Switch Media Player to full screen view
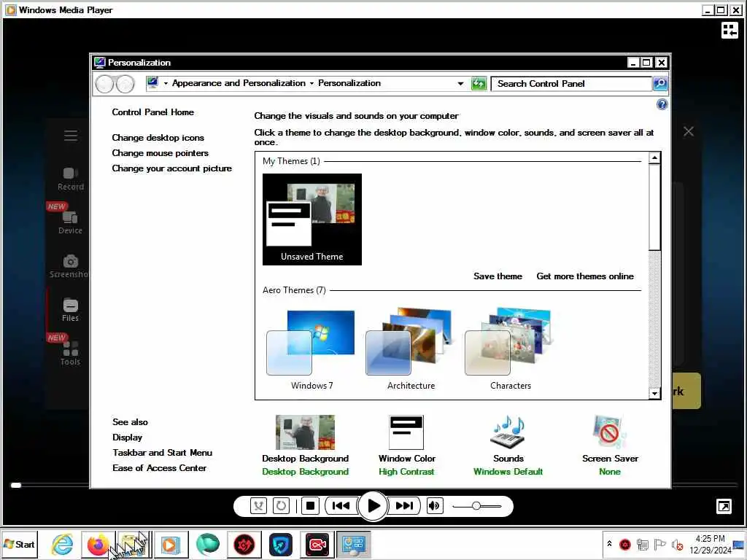Screen dimensions: 747x560 (x=724, y=506)
